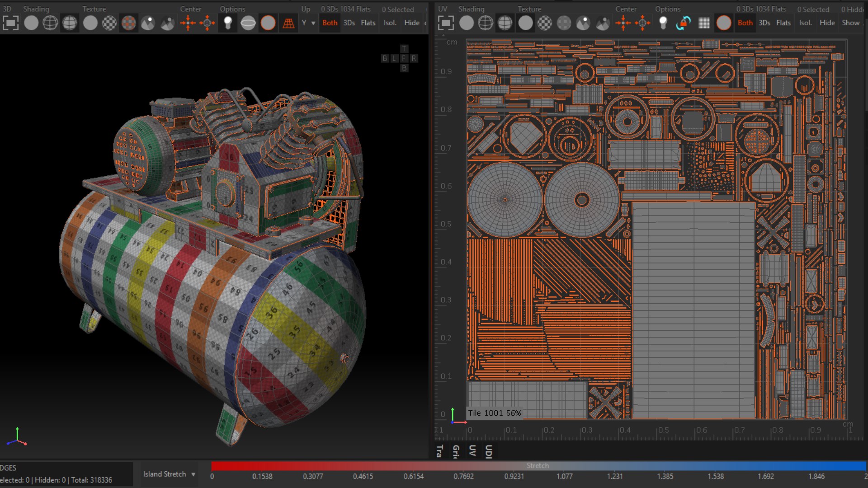The height and width of the screenshot is (488, 868).
Task: Apply grayscale checker texture in 3D viewport
Action: [x=109, y=23]
